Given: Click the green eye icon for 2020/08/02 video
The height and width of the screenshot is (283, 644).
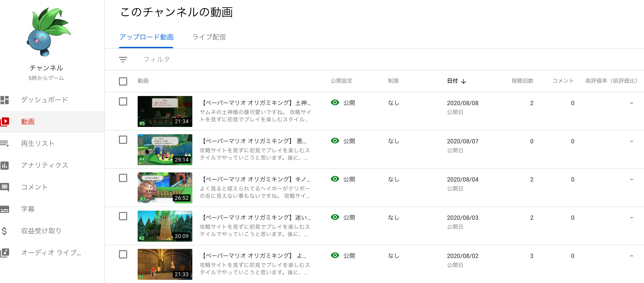Looking at the screenshot, I should coord(335,255).
